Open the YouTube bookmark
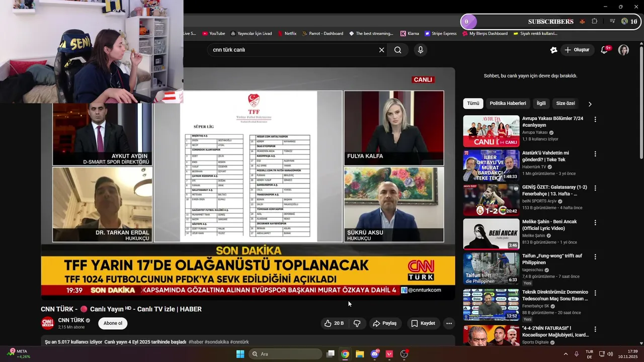Screen dimensions: 644x362 [213, 34]
